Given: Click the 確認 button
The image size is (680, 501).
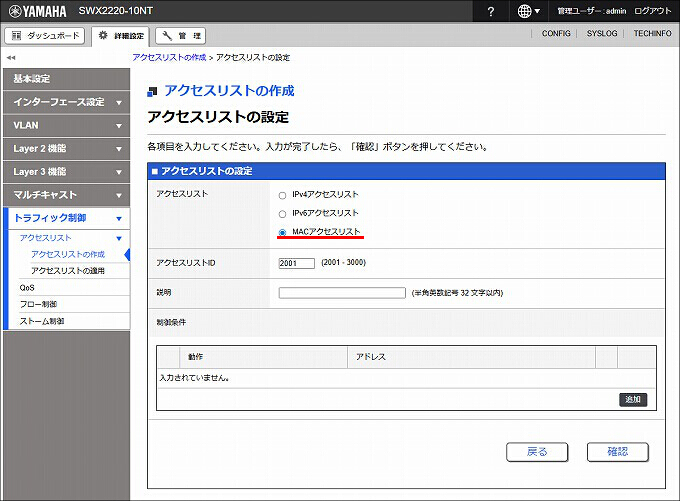Looking at the screenshot, I should tap(618, 452).
